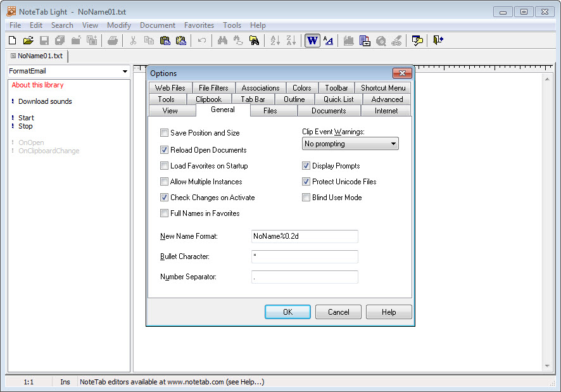
Task: Click the Undo arrow icon
Action: tap(202, 41)
